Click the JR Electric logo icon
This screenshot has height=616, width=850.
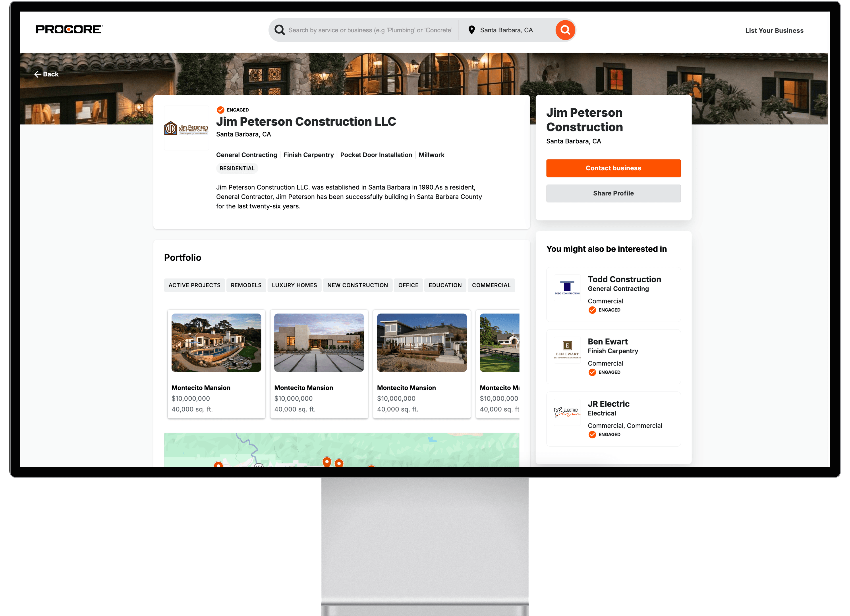click(x=567, y=412)
